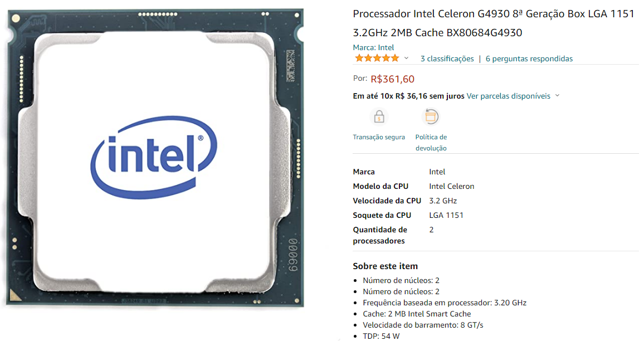This screenshot has height=341, width=644.
Task: Expand the installment options chevron
Action: 557,96
